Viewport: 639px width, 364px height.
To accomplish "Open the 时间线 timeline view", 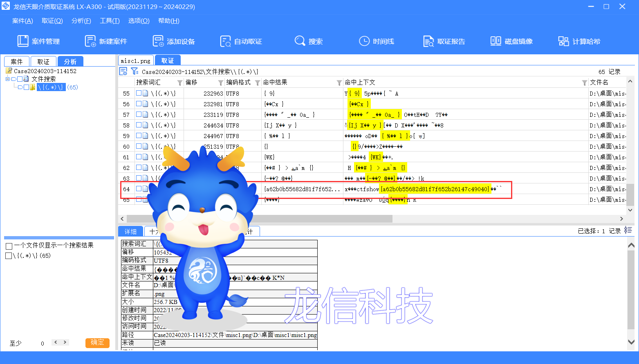I will tap(376, 41).
